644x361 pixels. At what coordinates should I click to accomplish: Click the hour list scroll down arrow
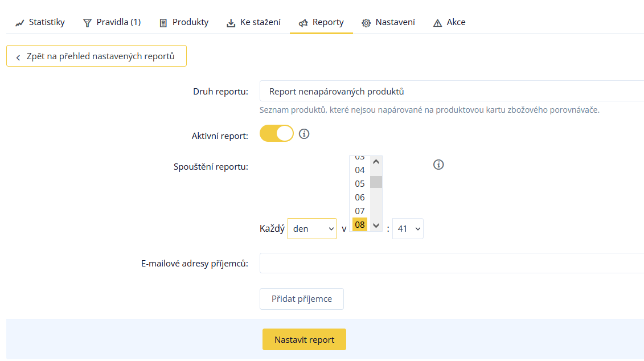tap(376, 225)
